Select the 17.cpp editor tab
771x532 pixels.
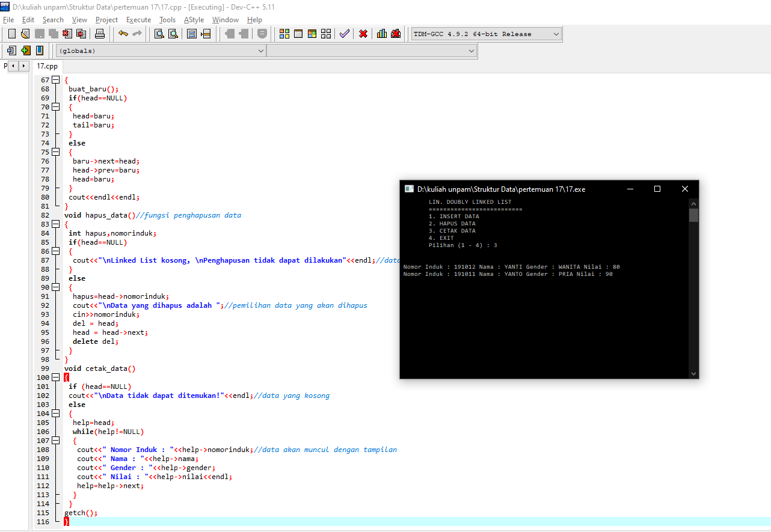tap(47, 66)
